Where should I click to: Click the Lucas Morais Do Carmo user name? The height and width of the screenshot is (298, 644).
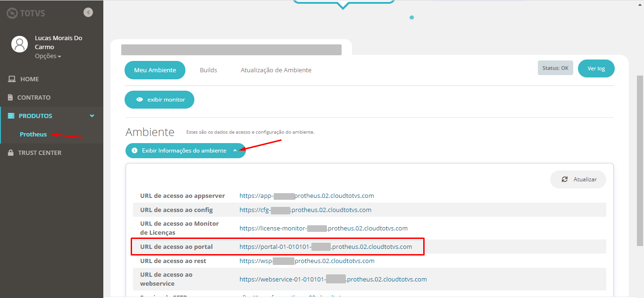(x=59, y=43)
